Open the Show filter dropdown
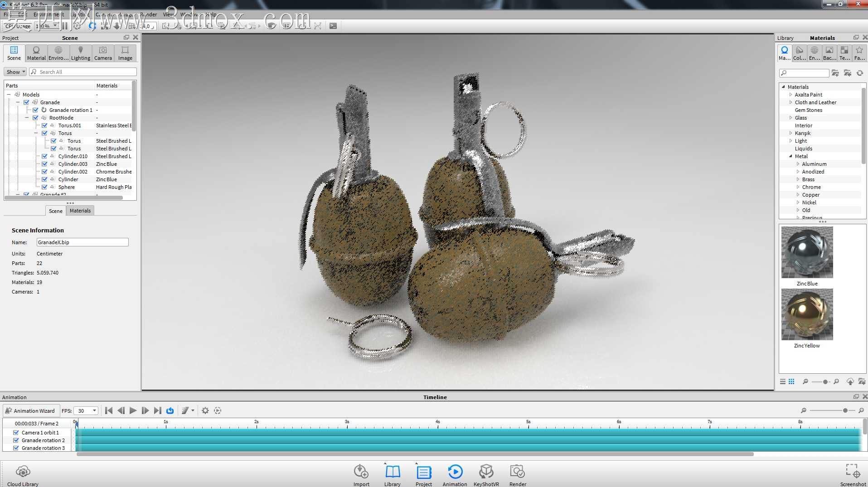Viewport: 868px width, 487px height. (15, 72)
